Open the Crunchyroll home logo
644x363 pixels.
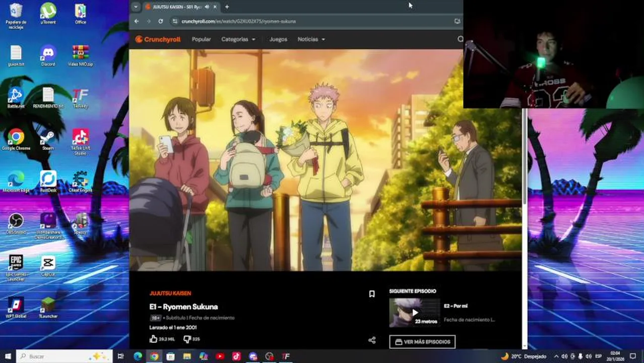point(158,39)
